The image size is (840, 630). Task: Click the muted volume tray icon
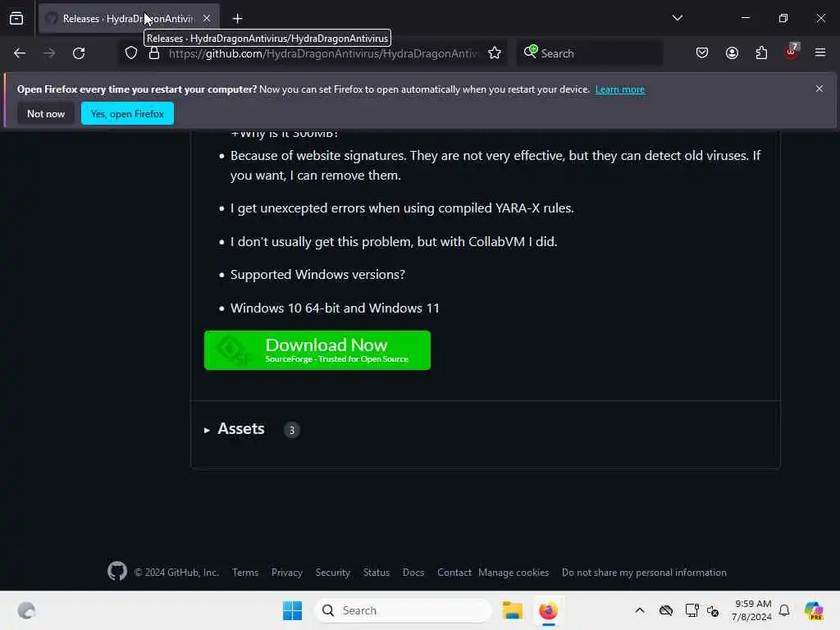[713, 610]
